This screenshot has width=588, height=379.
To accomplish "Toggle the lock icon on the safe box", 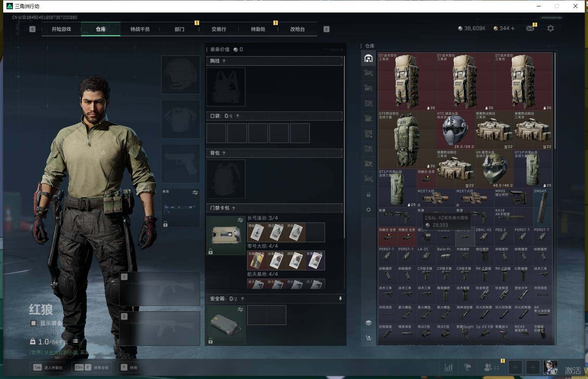I will [x=210, y=341].
